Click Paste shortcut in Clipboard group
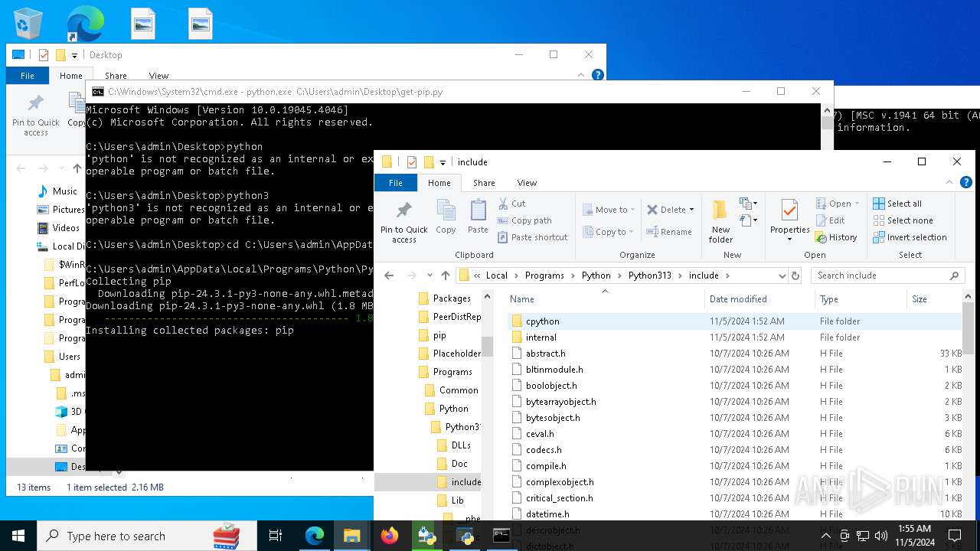Viewport: 980px width, 551px height. click(532, 237)
